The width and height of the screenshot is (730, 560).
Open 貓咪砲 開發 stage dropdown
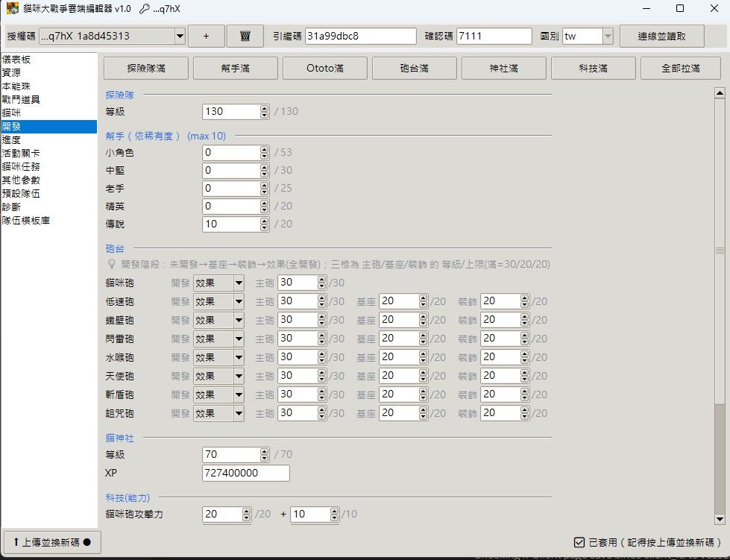218,283
